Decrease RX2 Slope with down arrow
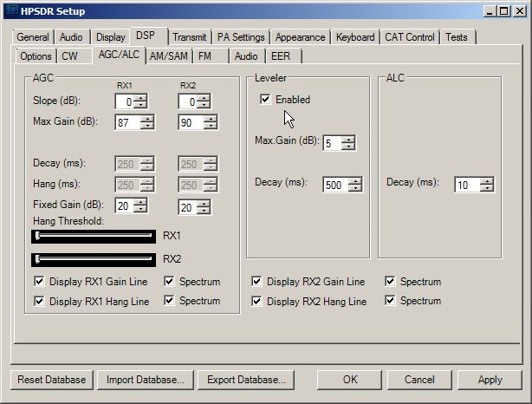 tap(204, 105)
